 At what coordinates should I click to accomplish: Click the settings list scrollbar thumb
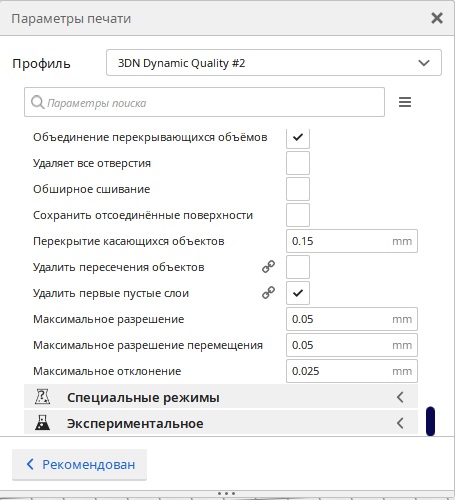(430, 421)
